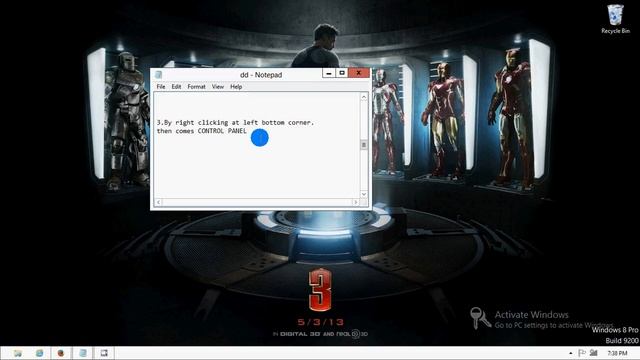Click the vertical scrollbar down arrow
This screenshot has height=360, width=640.
click(x=364, y=194)
